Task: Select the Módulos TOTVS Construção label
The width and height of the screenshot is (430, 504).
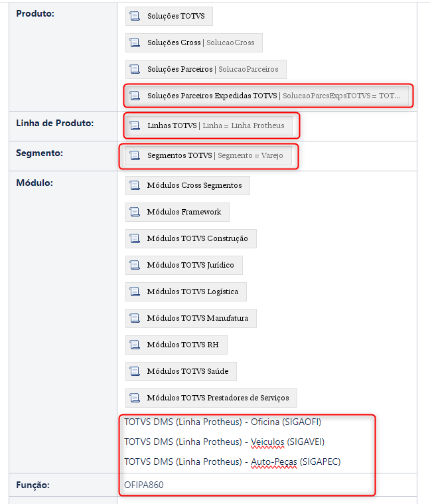Action: 197,238
